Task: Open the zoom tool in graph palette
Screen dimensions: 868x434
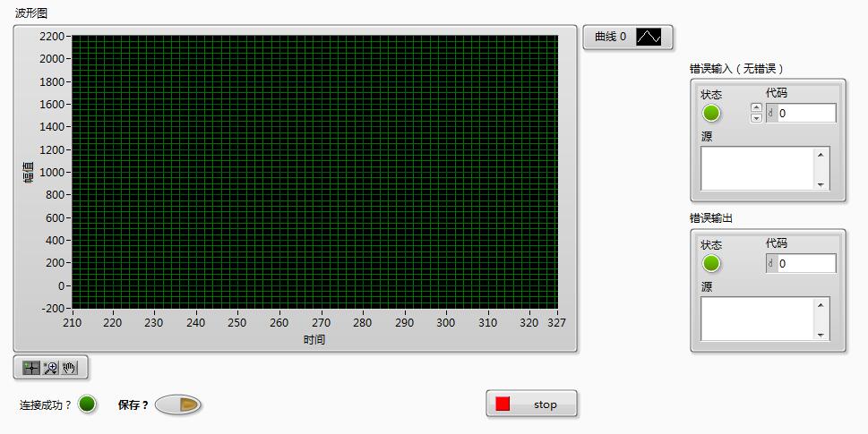Action: [x=51, y=368]
